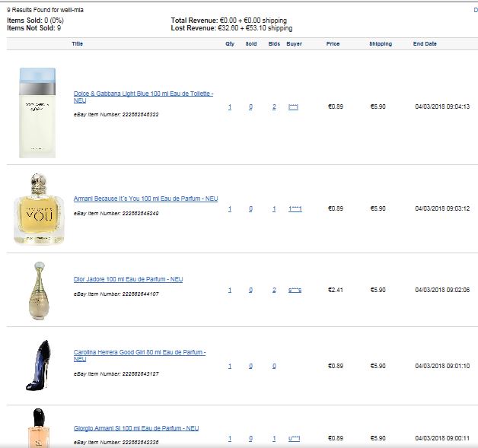The width and height of the screenshot is (478, 448).
Task: Open the Dior Jadore Eau de Parfum link
Action: point(128,279)
